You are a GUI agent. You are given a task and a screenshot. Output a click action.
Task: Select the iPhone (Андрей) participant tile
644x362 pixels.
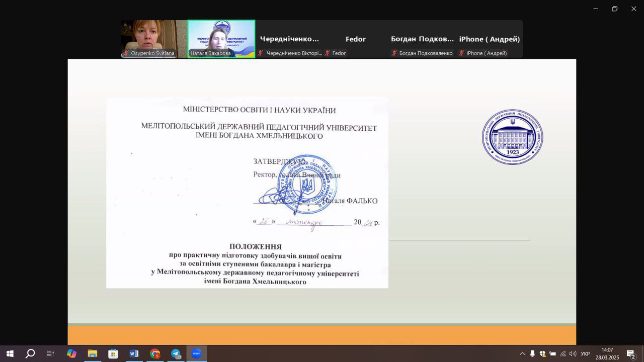pyautogui.click(x=489, y=39)
